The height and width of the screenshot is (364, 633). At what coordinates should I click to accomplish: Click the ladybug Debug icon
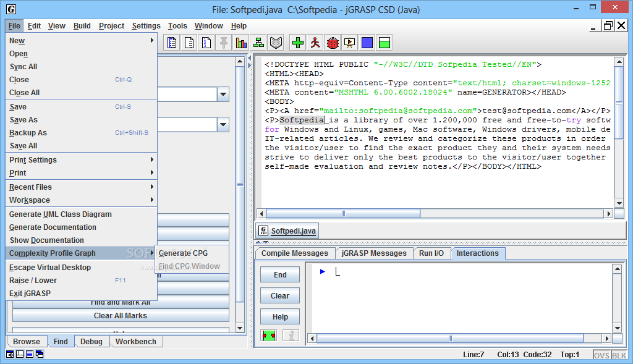coord(333,43)
